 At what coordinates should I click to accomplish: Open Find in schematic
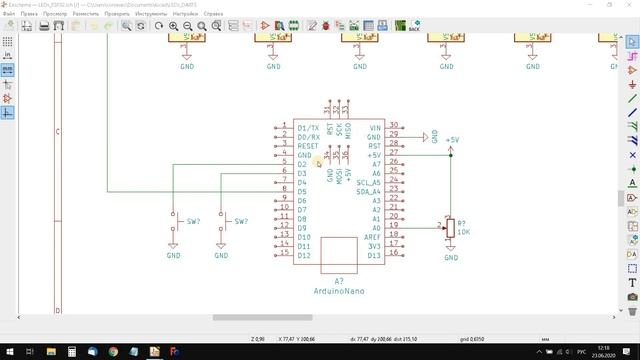127,26
